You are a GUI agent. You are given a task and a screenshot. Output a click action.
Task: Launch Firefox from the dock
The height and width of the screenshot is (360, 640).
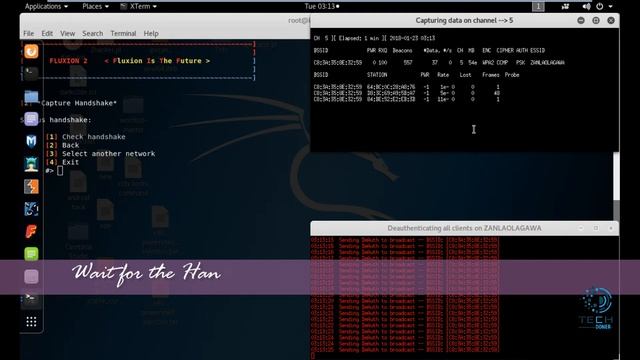pos(31,51)
